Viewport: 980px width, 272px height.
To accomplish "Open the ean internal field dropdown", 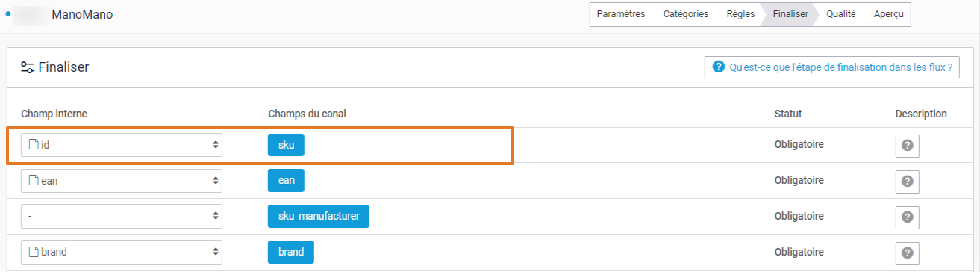I will coord(122,181).
